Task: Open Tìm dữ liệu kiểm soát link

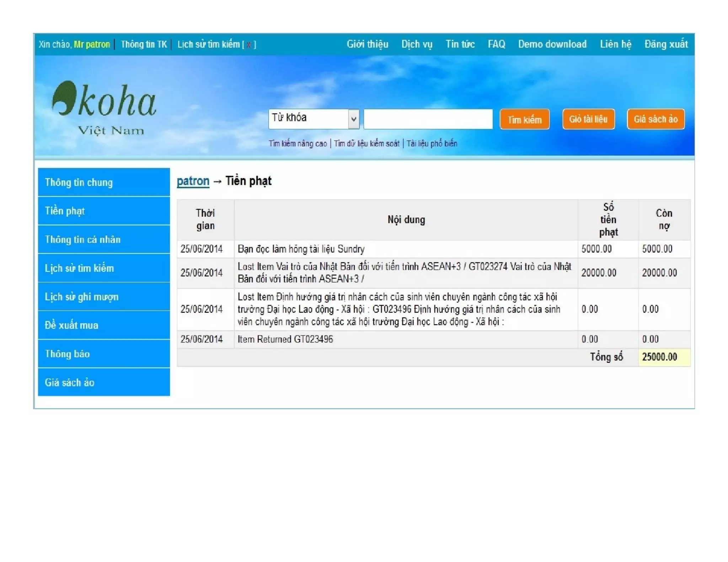Action: (x=366, y=144)
